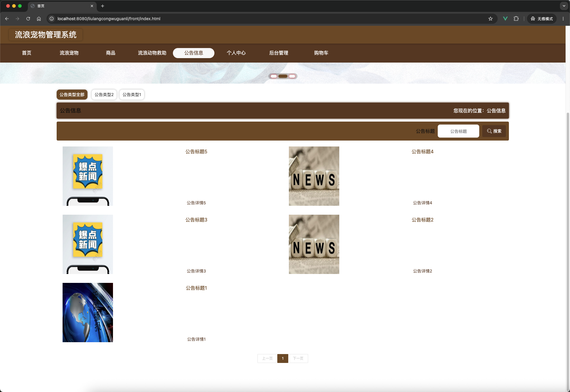The width and height of the screenshot is (570, 392).
Task: Open the extensions puzzle icon
Action: [516, 19]
